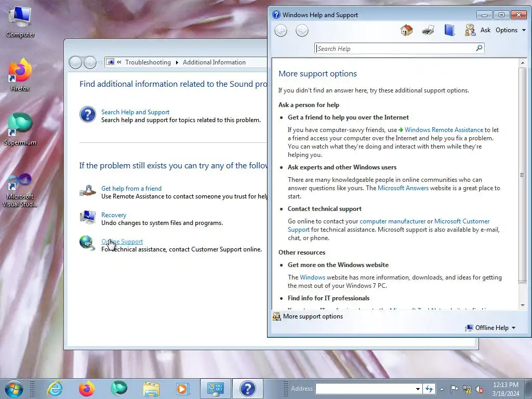Image resolution: width=532 pixels, height=399 pixels.
Task: Click the Ask people icon in Help toolbar
Action: coord(470,30)
